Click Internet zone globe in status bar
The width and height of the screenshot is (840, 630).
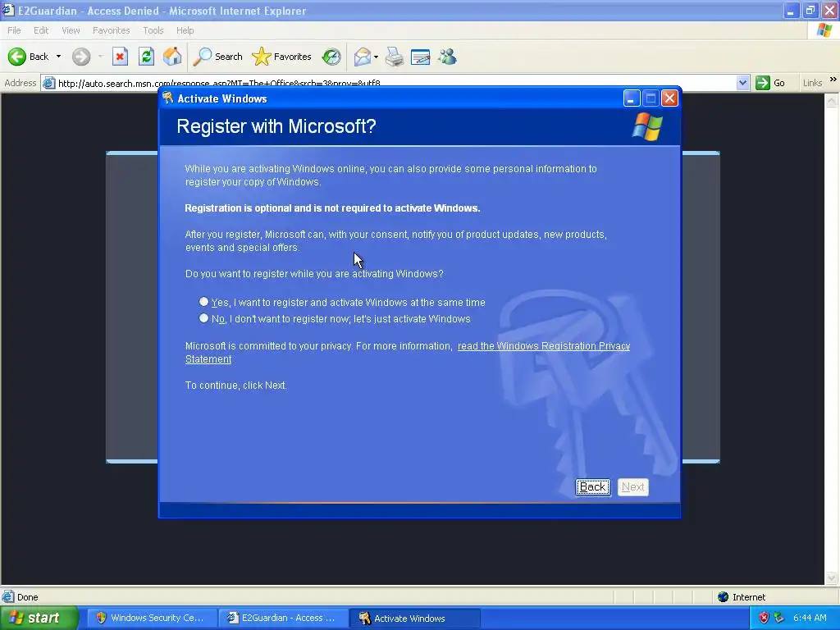click(x=724, y=597)
